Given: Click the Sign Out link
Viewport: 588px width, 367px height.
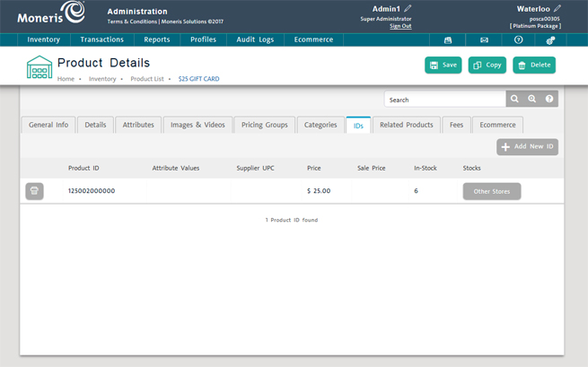Looking at the screenshot, I should [x=400, y=26].
